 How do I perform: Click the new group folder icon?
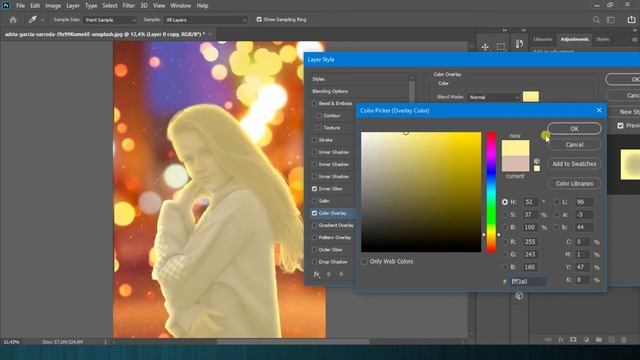[x=599, y=340]
